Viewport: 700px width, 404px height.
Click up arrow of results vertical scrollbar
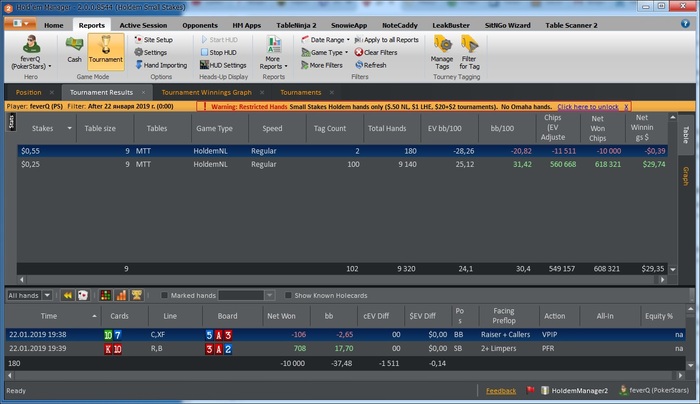(x=673, y=117)
